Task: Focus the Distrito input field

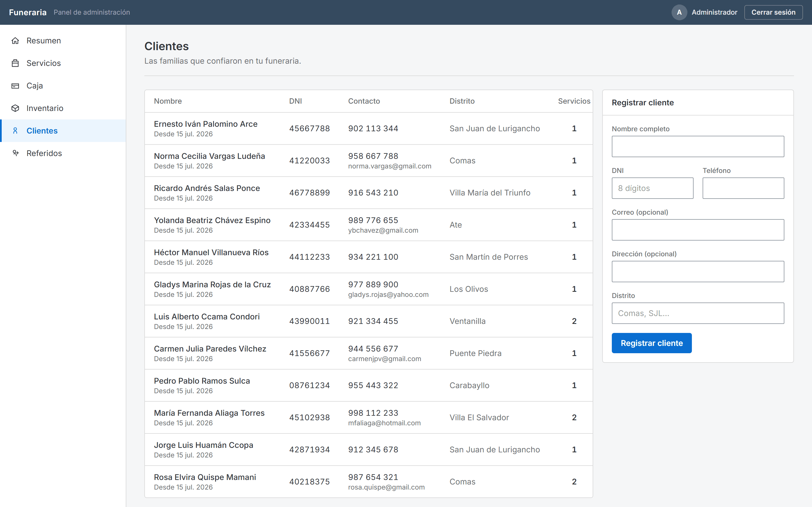Action: (x=698, y=313)
